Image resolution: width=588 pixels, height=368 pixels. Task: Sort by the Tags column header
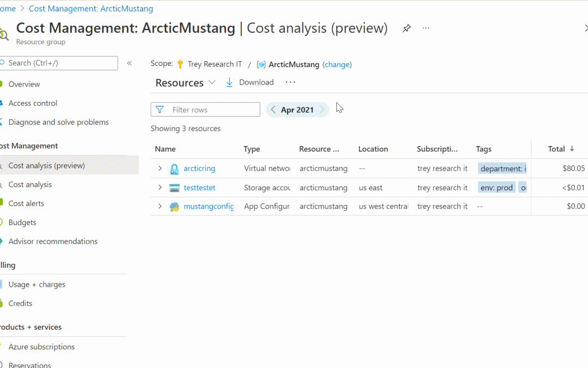click(483, 149)
